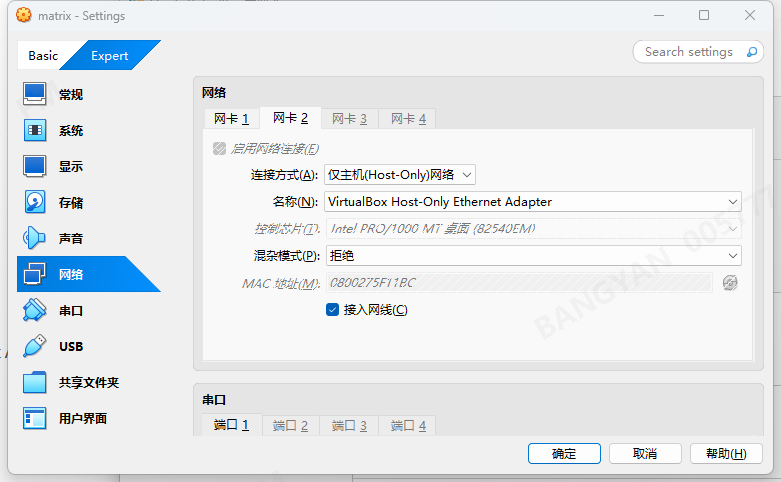781x482 pixels.
Task: Click the MAC 地址 address field
Action: pos(519,283)
